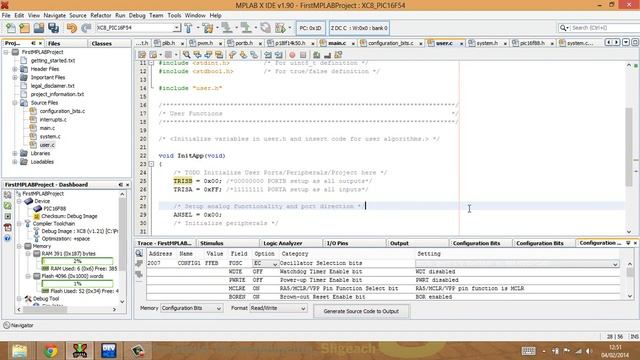Viewport: 640px width, 360px height.
Task: Collapse the InitApp code fold at line 23
Action: [151, 164]
